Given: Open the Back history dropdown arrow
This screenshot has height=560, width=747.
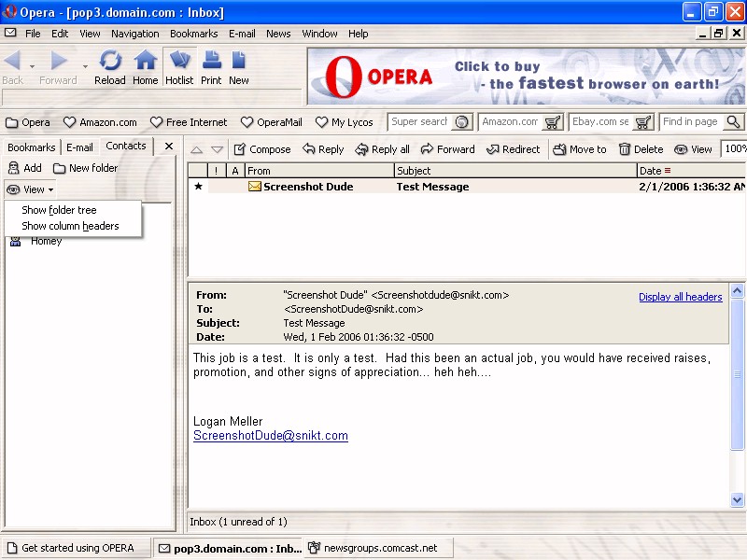Looking at the screenshot, I should click(32, 66).
